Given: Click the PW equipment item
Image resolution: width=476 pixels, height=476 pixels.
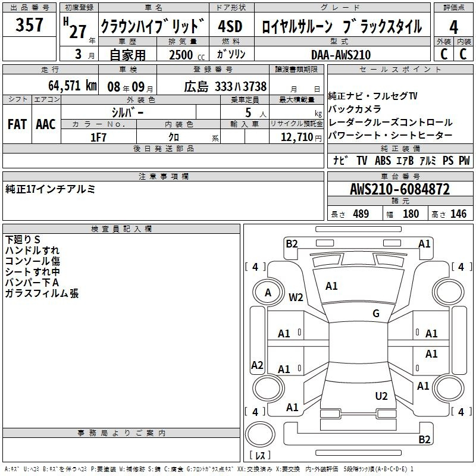Looking at the screenshot, I should click(464, 160).
